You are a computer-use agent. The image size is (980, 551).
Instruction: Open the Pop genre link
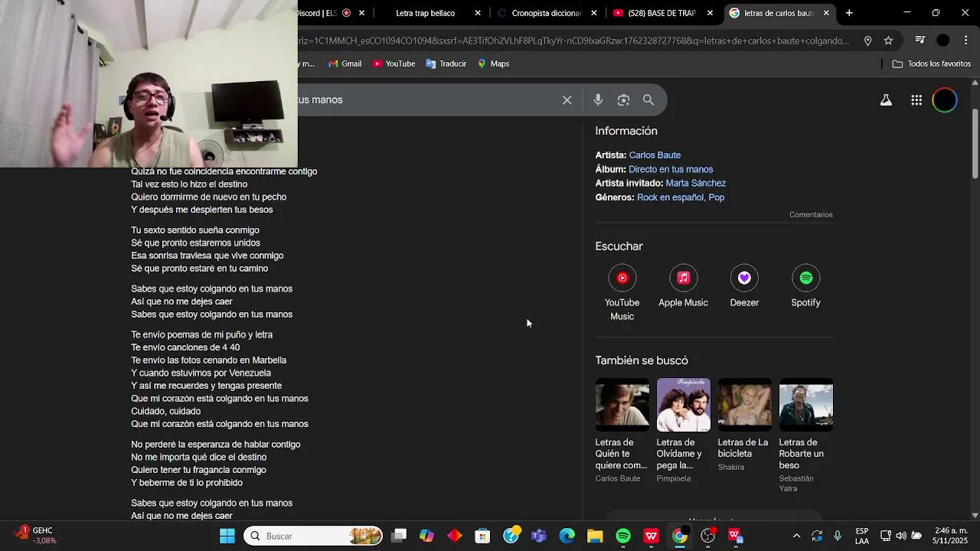(717, 197)
